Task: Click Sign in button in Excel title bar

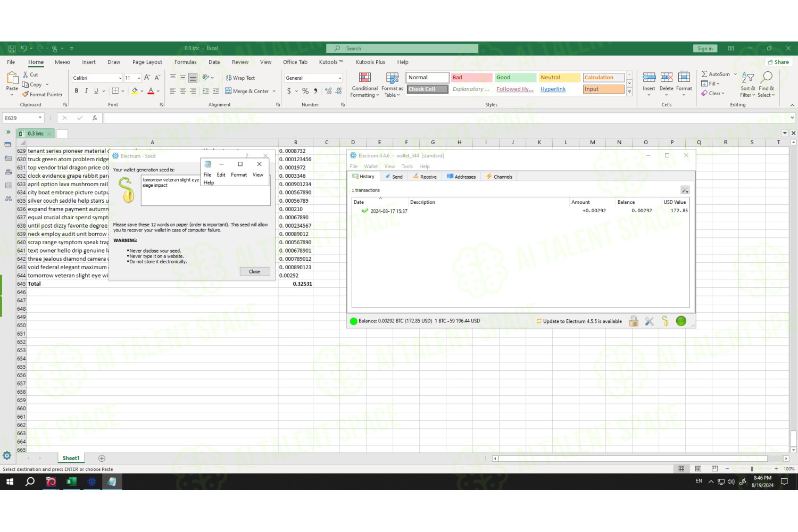Action: pyautogui.click(x=705, y=48)
